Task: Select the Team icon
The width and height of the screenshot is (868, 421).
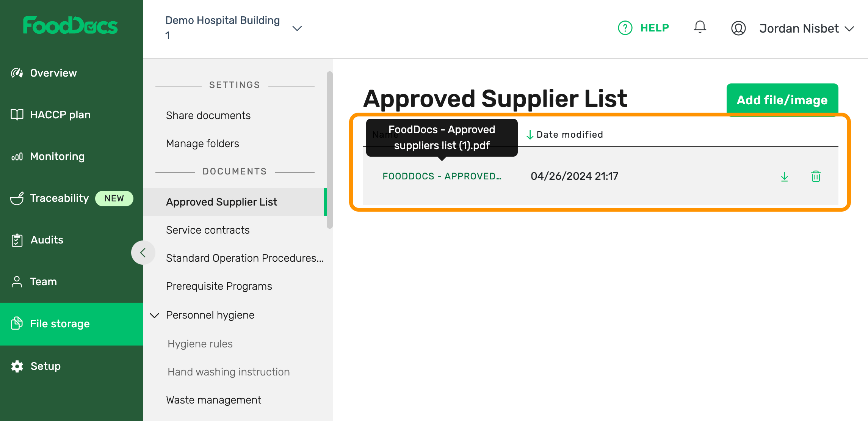Action: point(16,281)
